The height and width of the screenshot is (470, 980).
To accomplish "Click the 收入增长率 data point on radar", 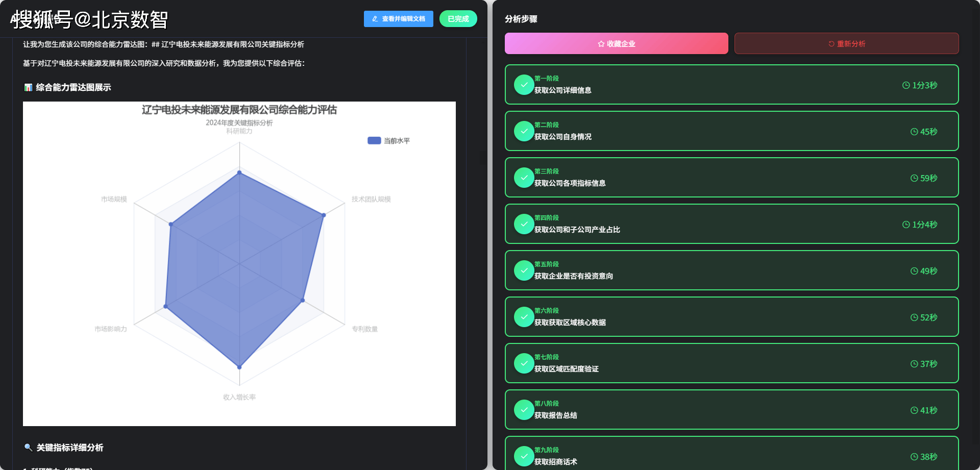I will (239, 367).
